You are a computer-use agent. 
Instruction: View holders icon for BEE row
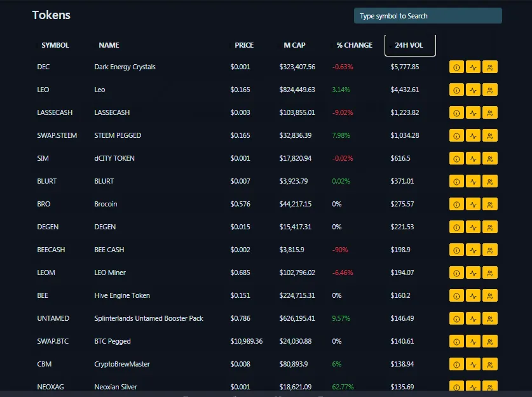[x=490, y=295]
